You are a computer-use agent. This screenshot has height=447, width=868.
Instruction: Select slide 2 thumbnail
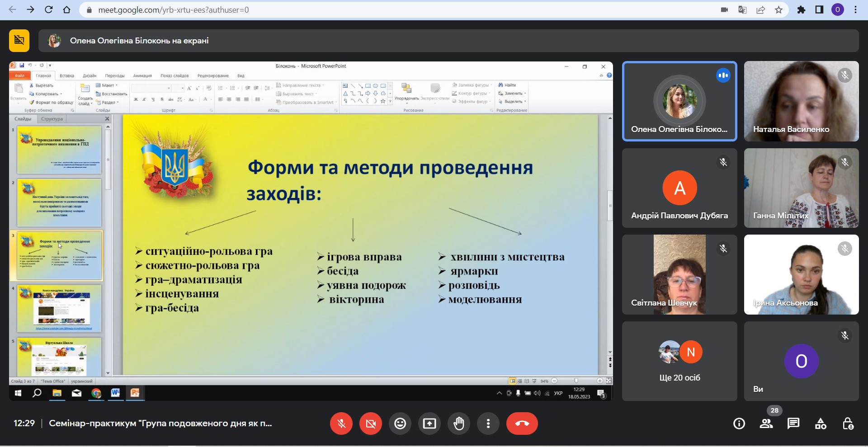tap(59, 203)
